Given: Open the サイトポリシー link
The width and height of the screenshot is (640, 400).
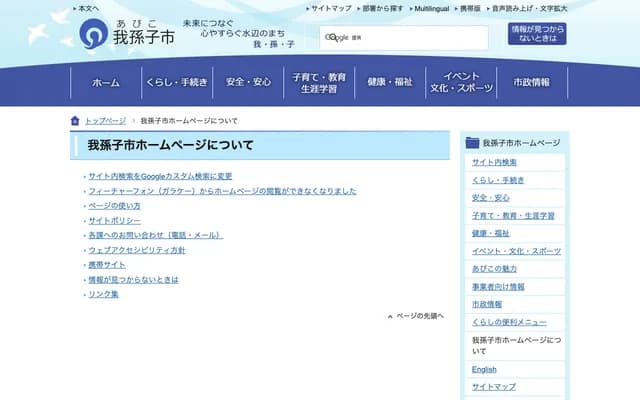Looking at the screenshot, I should coord(115,221).
